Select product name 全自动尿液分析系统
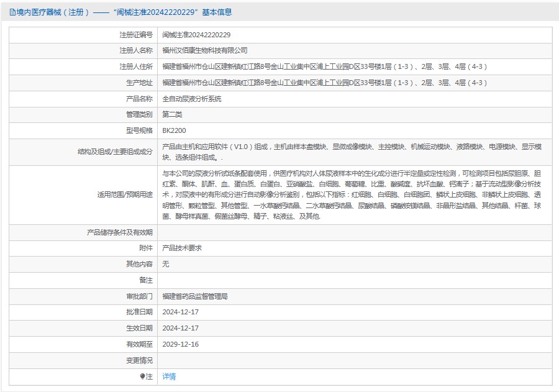The height and width of the screenshot is (392, 559). click(x=192, y=99)
